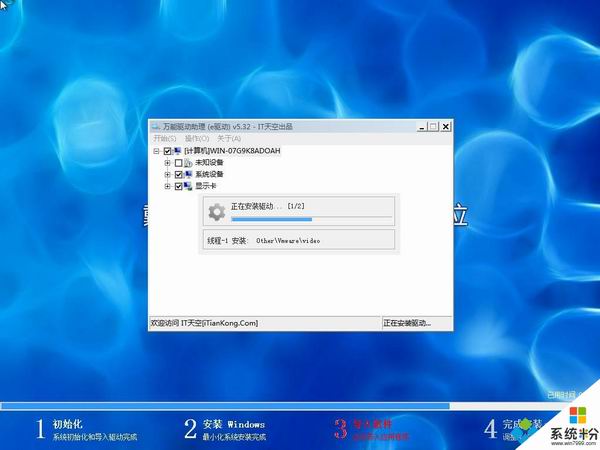Select the [计算机]WIN-07G9K8ADOAH tree label

232,151
